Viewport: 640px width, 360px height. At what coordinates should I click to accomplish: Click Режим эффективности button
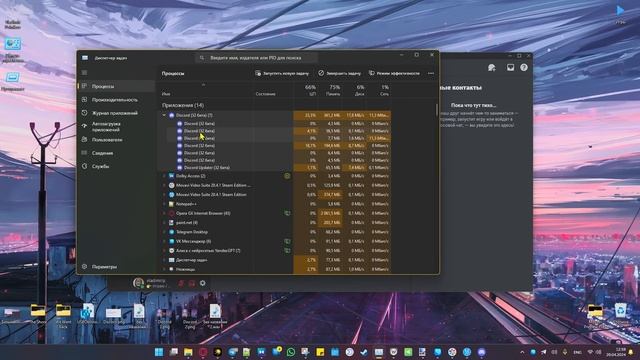click(394, 73)
